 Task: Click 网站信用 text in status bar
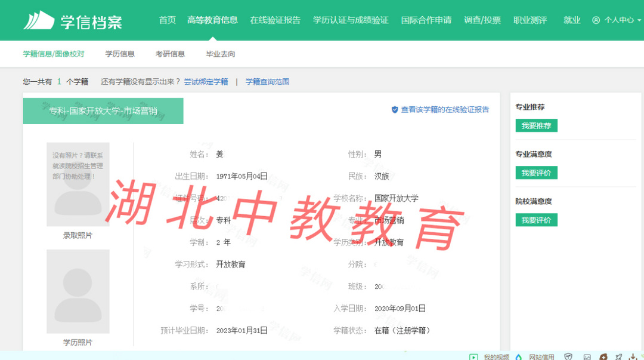point(541,356)
